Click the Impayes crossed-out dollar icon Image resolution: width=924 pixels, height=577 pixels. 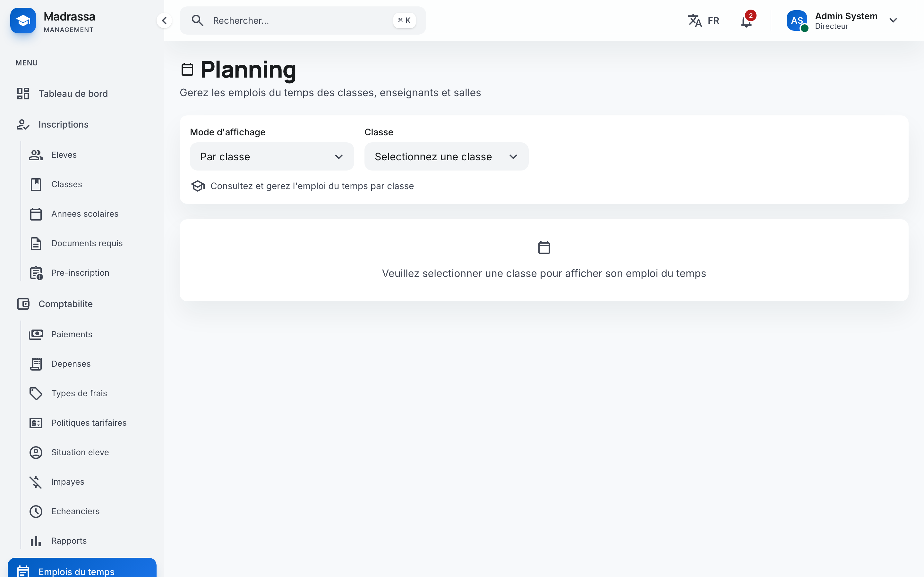pos(36,482)
